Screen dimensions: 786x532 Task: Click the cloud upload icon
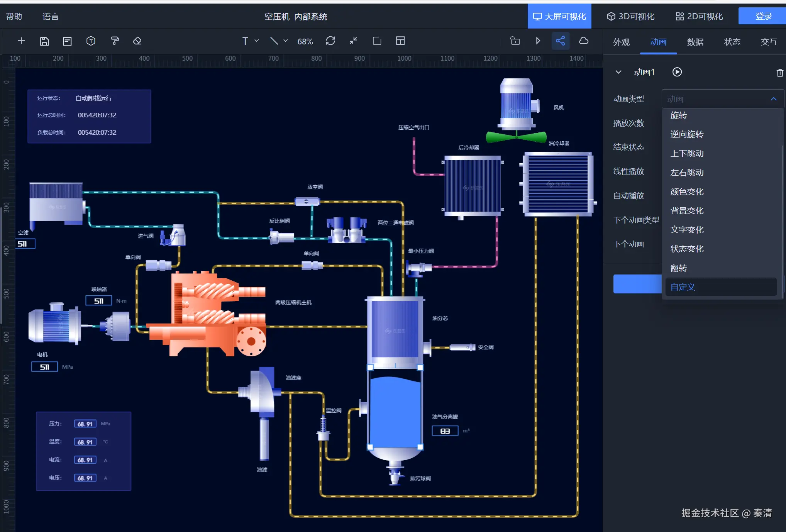(x=584, y=41)
